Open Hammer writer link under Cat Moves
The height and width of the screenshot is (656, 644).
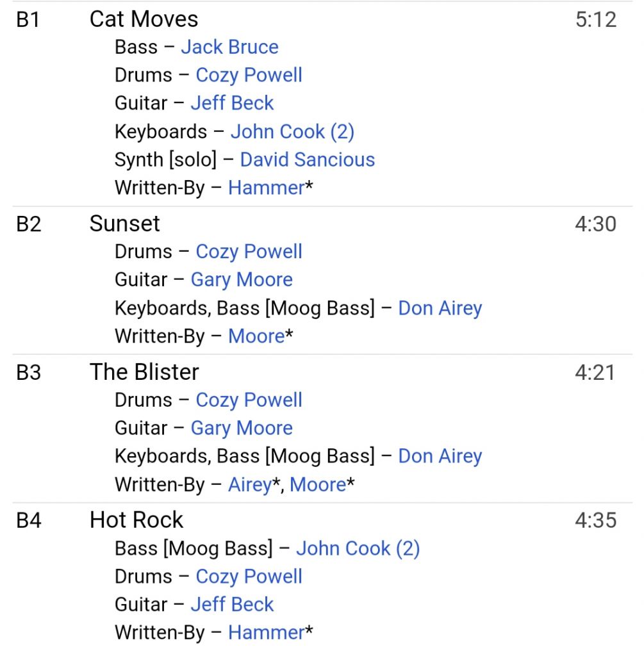pos(267,188)
